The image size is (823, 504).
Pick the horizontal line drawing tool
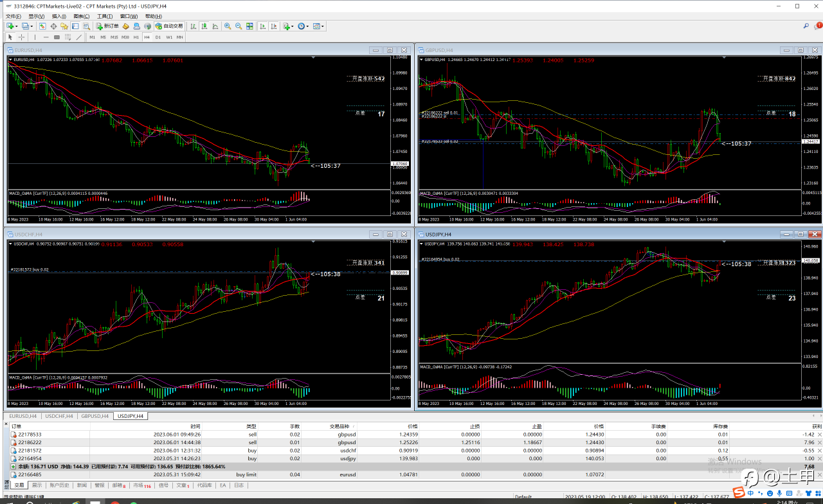(46, 37)
